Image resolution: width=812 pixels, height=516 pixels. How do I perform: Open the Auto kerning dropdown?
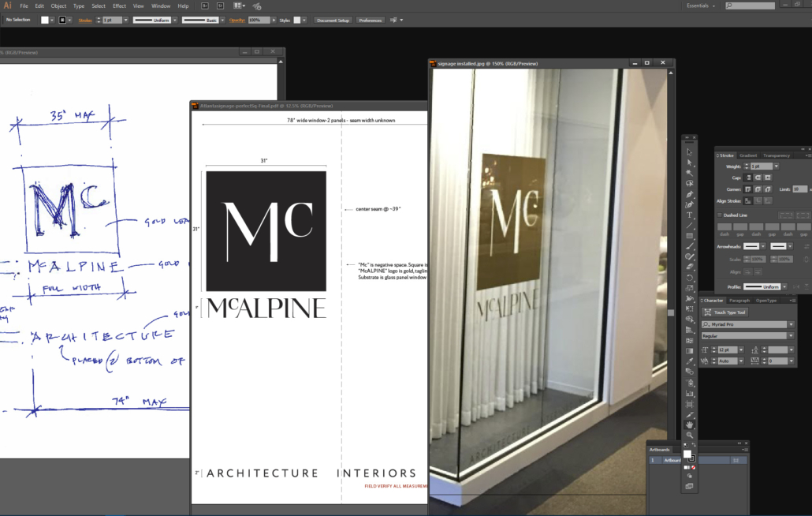click(741, 361)
